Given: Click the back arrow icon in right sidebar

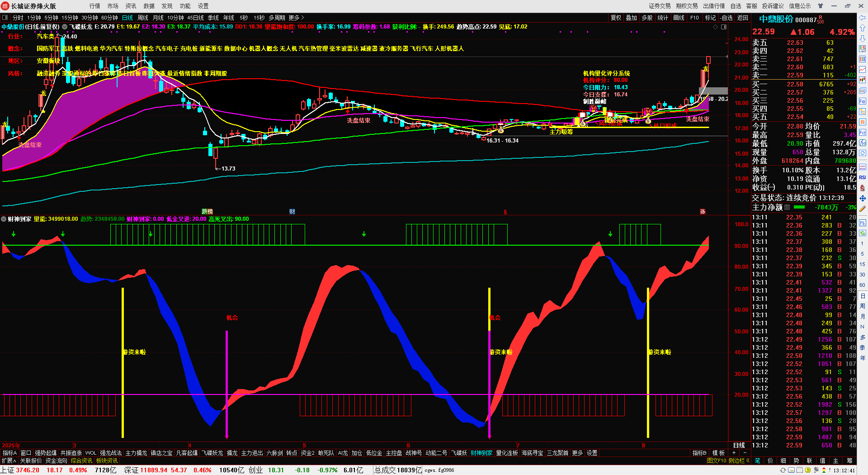Looking at the screenshot, I should (863, 18).
